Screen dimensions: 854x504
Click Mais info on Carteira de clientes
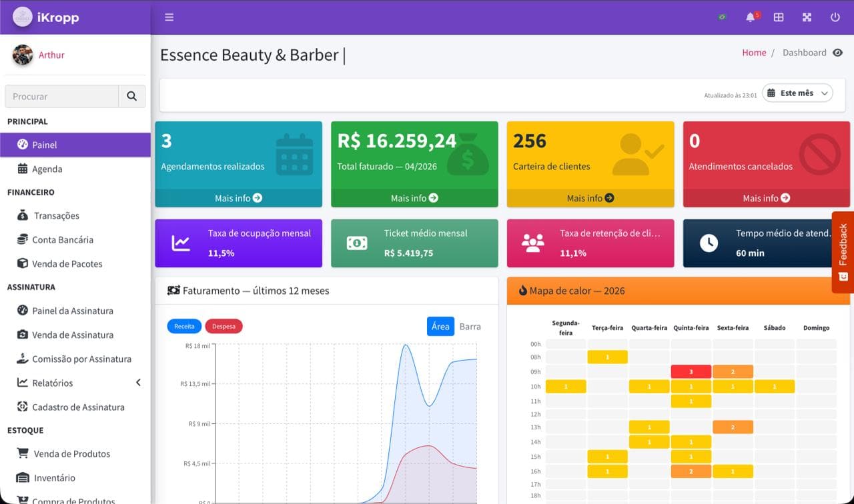point(590,198)
